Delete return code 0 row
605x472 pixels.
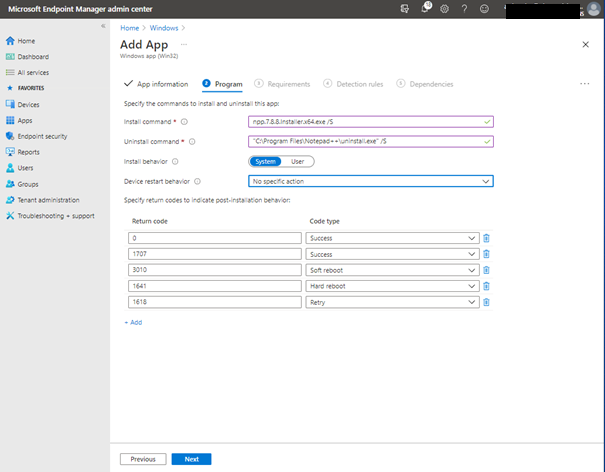coord(486,238)
